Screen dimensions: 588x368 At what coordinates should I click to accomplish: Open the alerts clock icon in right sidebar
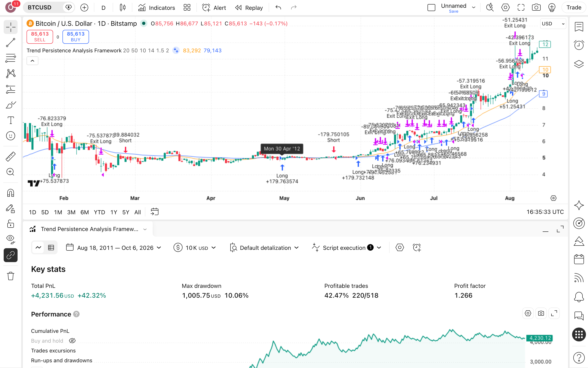click(579, 45)
